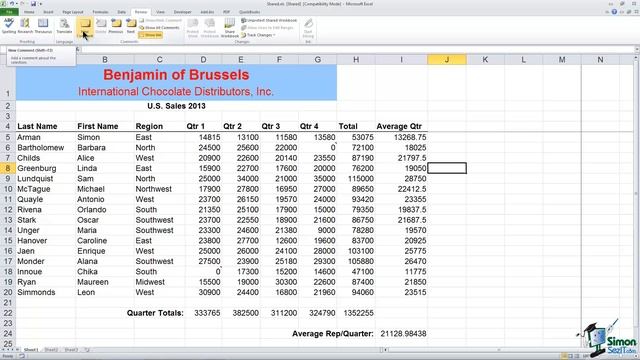
Task: Click Unprotect Shared Workbook
Action: (269, 20)
